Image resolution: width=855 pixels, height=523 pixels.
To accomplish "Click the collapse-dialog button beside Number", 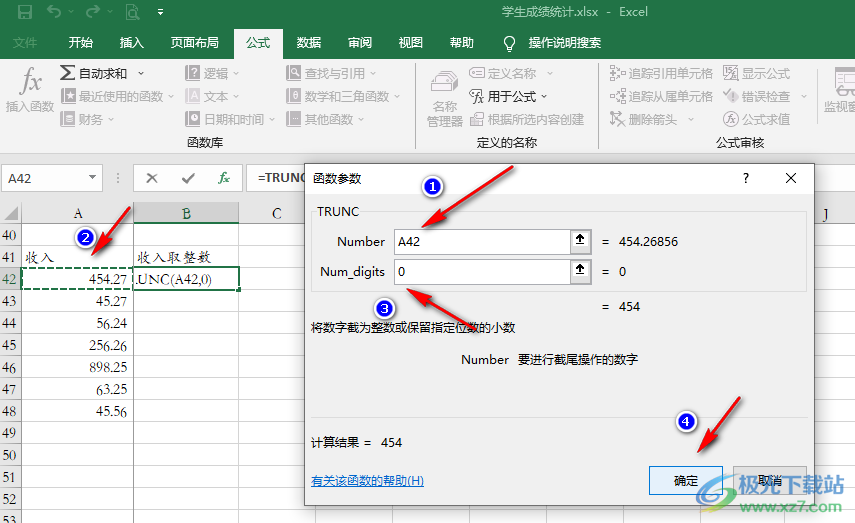I will (x=580, y=241).
